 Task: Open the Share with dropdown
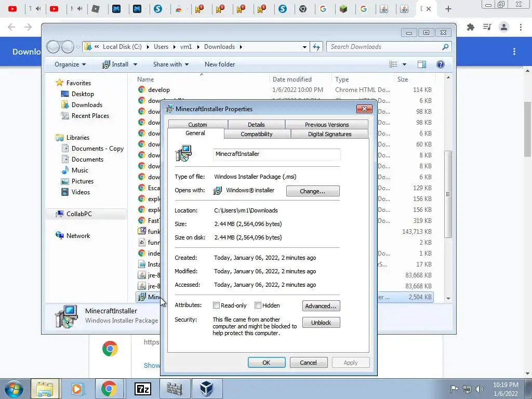[x=170, y=64]
